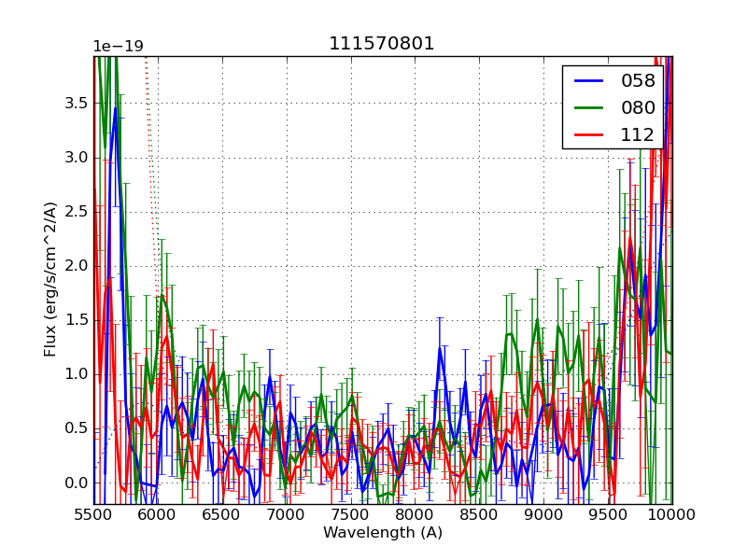Click the plot title 111570801

pyautogui.click(x=382, y=44)
